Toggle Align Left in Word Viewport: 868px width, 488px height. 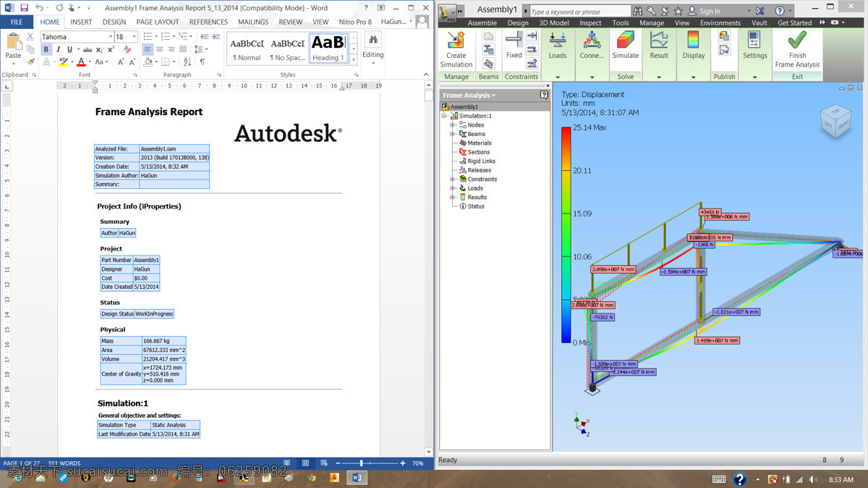pos(148,50)
